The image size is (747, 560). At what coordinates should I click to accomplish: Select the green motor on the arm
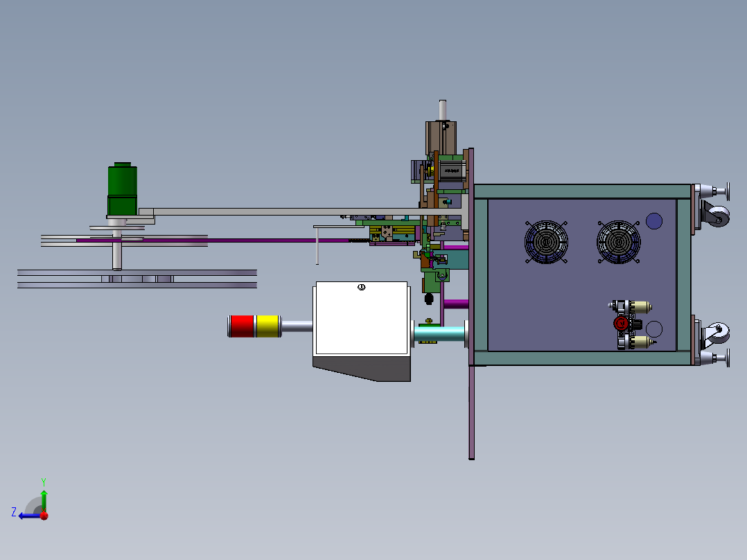pos(123,189)
